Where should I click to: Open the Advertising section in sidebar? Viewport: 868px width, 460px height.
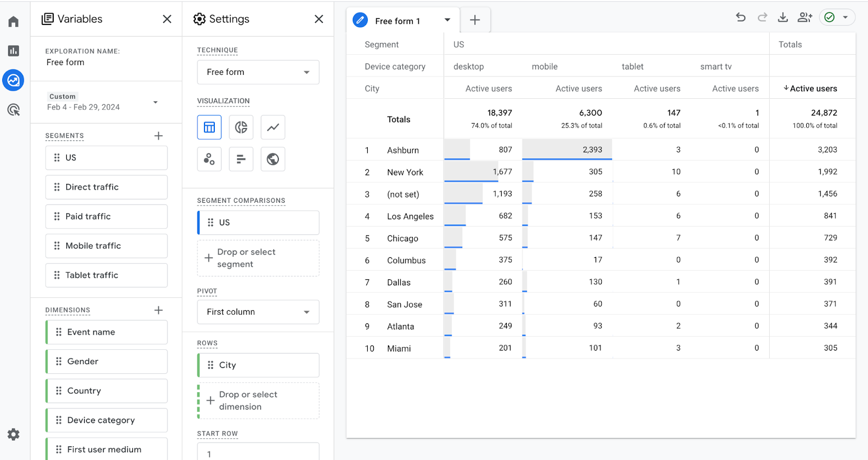pyautogui.click(x=14, y=110)
